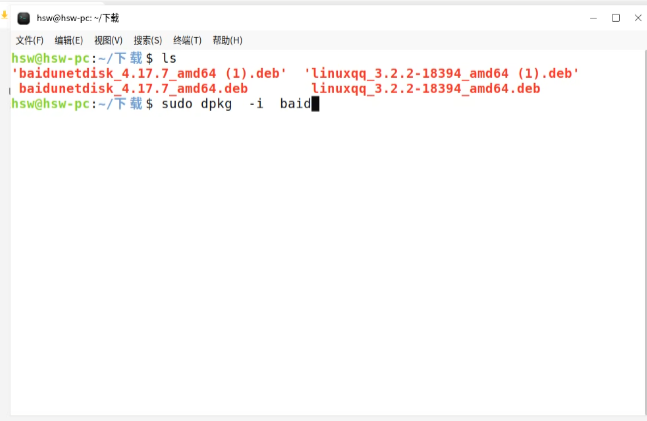The width and height of the screenshot is (647, 421).
Task: Click the terminal icon in title bar
Action: click(x=24, y=18)
